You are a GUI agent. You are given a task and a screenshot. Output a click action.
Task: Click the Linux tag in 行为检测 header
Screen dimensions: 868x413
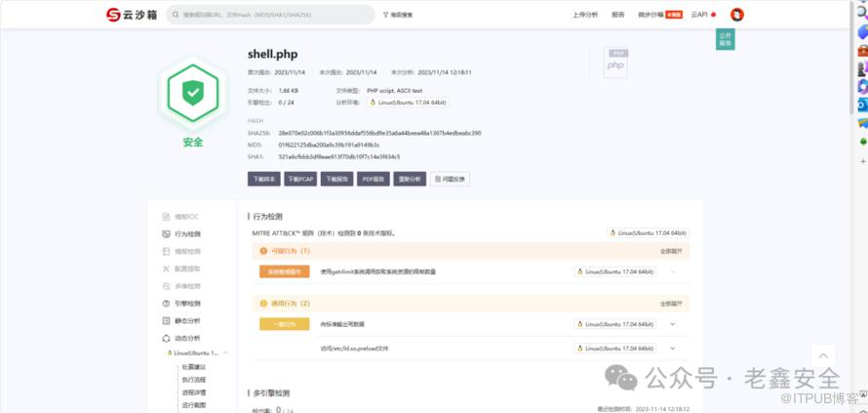tap(648, 233)
